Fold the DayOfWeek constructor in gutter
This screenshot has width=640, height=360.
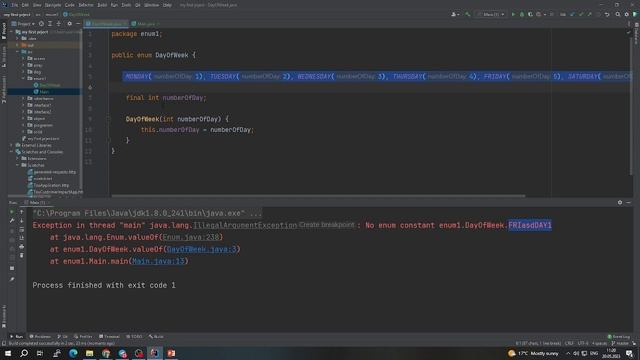(108, 119)
